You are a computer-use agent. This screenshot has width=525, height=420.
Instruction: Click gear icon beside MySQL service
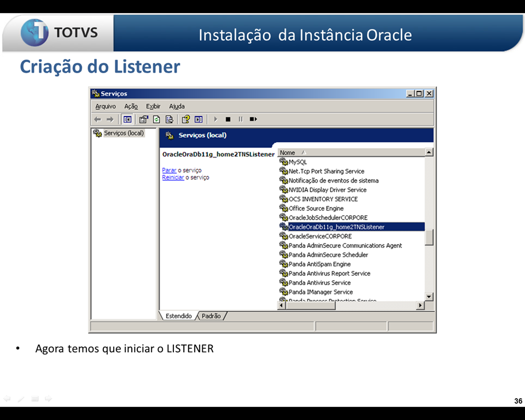click(x=284, y=162)
